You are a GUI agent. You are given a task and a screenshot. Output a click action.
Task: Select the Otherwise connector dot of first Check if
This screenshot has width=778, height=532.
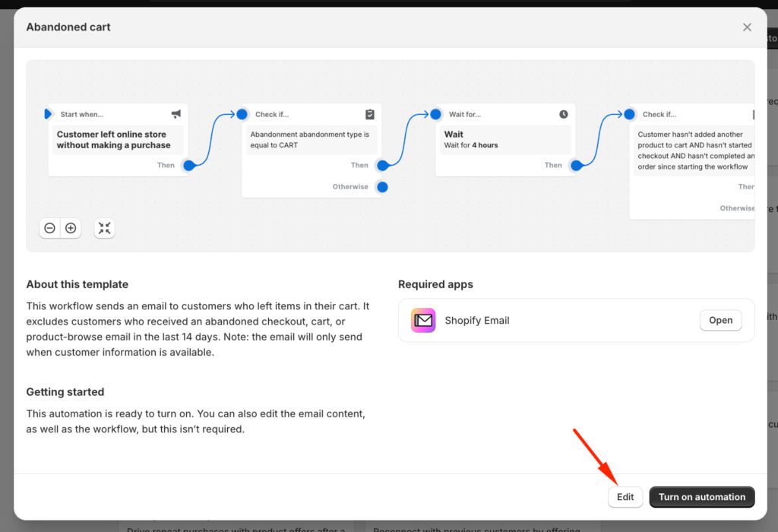pyautogui.click(x=382, y=187)
